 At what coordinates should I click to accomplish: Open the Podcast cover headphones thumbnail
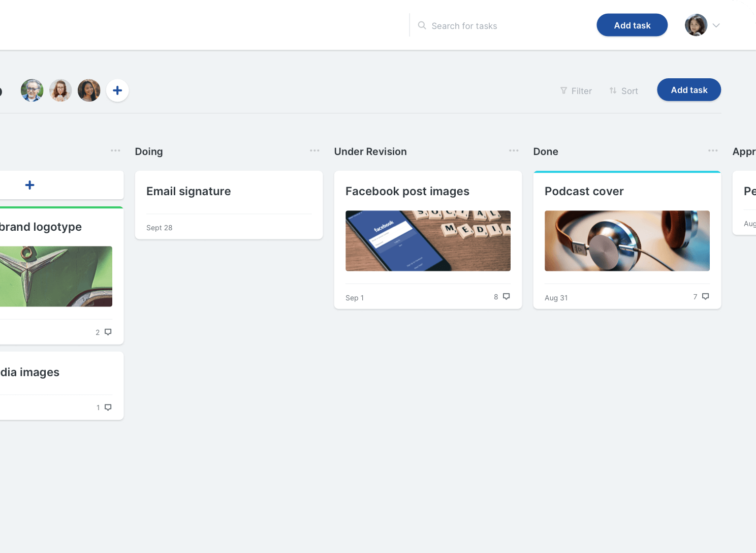pos(627,241)
